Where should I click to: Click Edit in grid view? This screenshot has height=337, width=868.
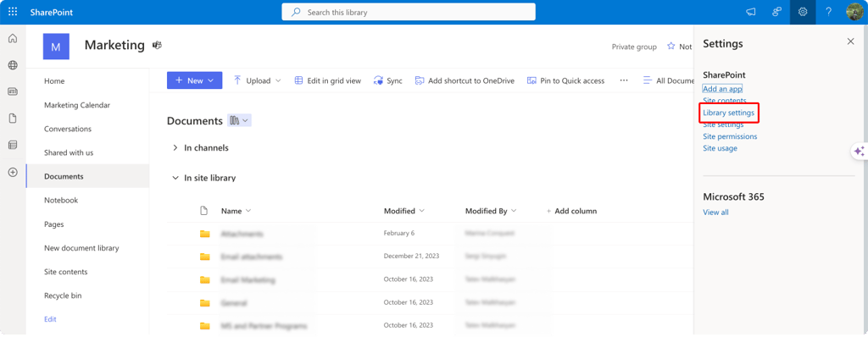pos(327,80)
